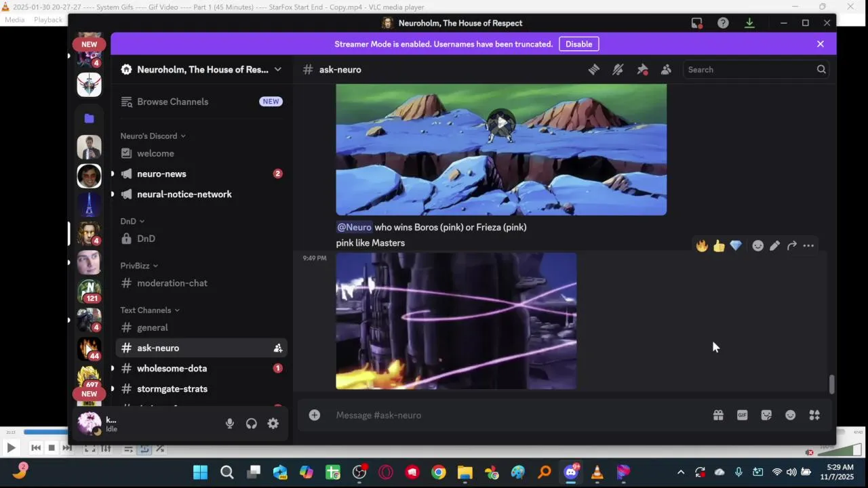Screen dimensions: 868x488
Task: Collapse the DnD category header
Action: point(132,221)
